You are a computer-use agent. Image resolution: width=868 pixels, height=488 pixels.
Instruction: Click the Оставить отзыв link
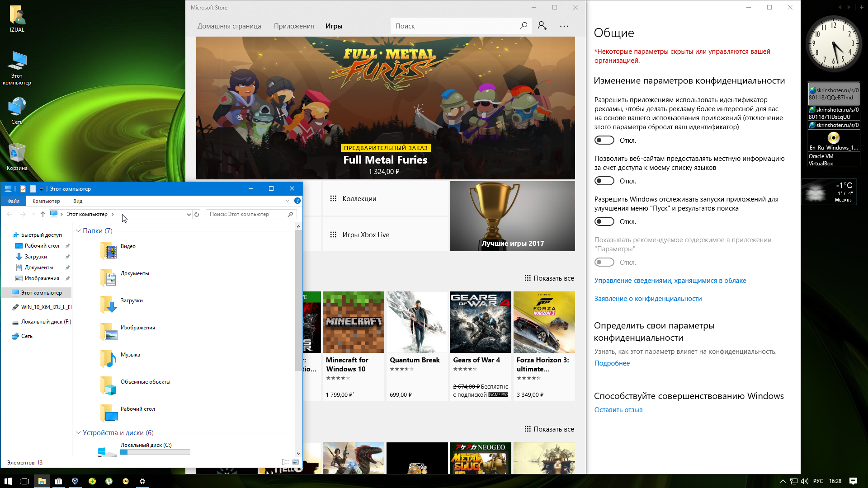pos(618,410)
